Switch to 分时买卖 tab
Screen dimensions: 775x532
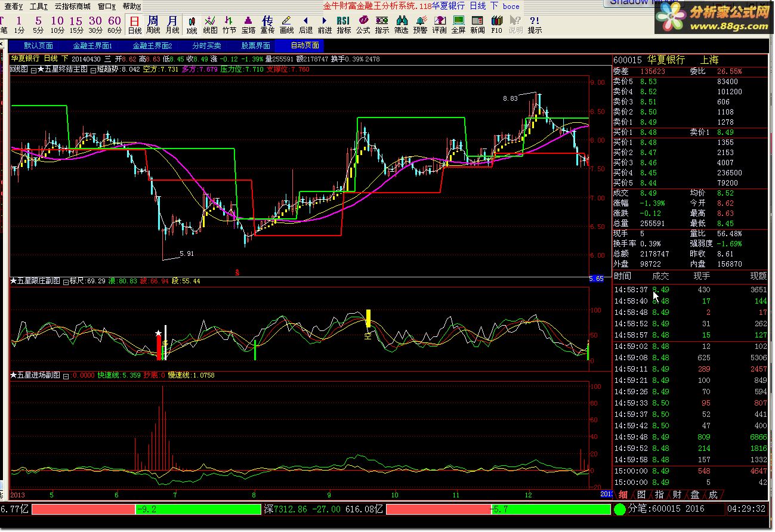click(x=206, y=45)
